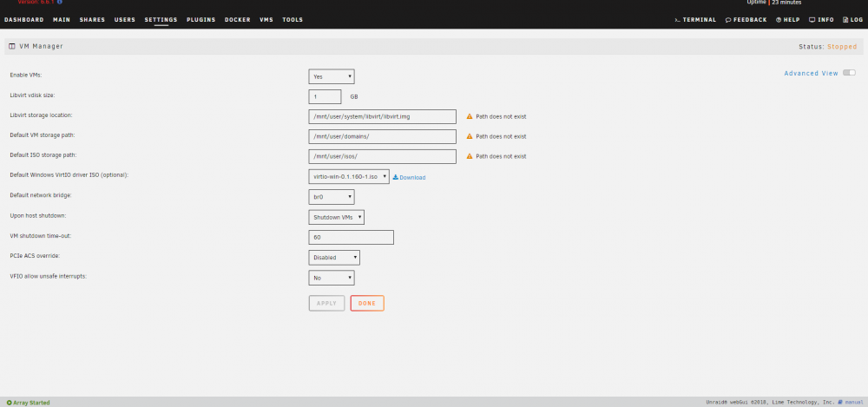Click the Lime Technology copyright text
The height and width of the screenshot is (407, 868).
click(770, 403)
